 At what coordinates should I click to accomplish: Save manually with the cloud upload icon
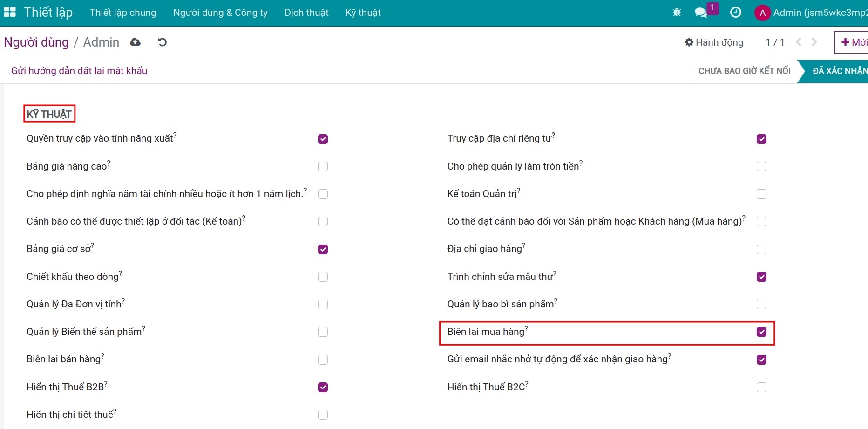pyautogui.click(x=136, y=42)
